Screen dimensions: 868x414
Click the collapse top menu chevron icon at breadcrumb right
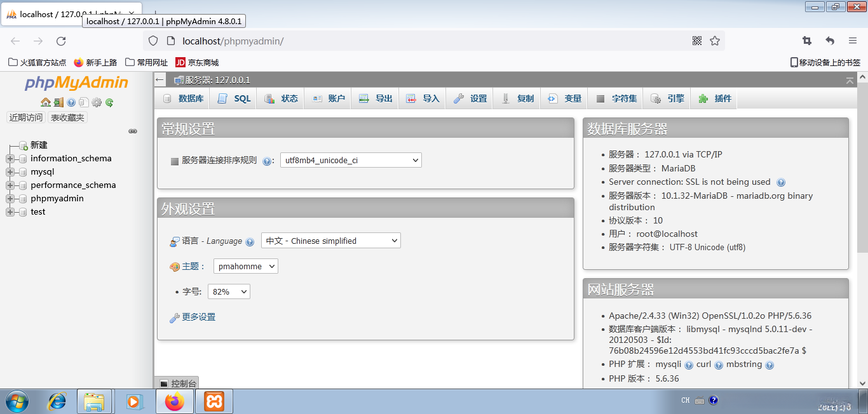[x=850, y=81]
